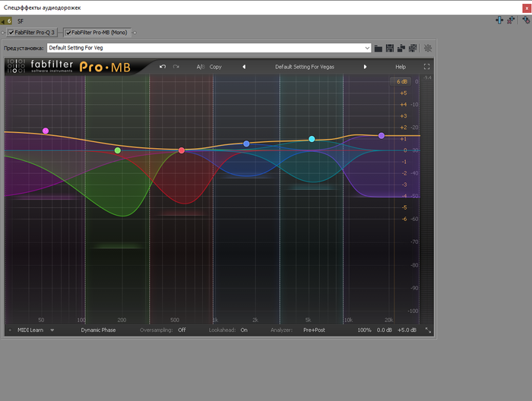Go to the previous preset
The height and width of the screenshot is (401, 532).
(x=244, y=67)
